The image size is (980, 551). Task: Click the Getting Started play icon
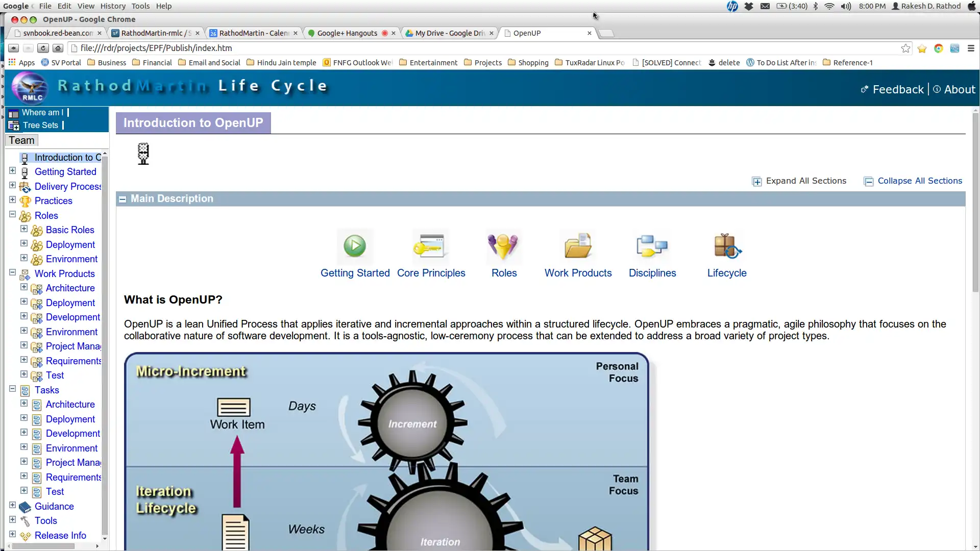(x=355, y=246)
